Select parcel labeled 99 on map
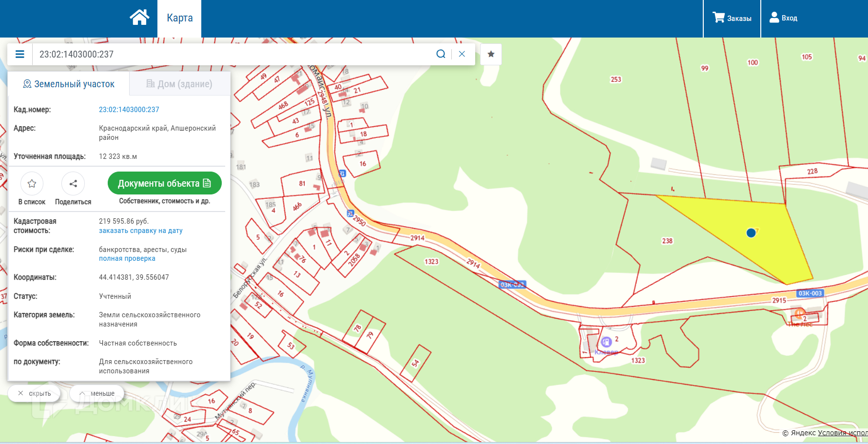This screenshot has height=444, width=868. coord(705,68)
